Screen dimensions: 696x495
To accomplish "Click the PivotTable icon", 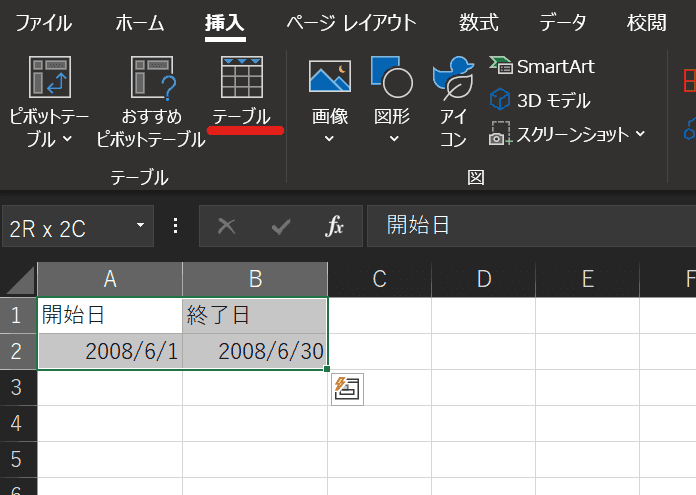I will pyautogui.click(x=50, y=78).
